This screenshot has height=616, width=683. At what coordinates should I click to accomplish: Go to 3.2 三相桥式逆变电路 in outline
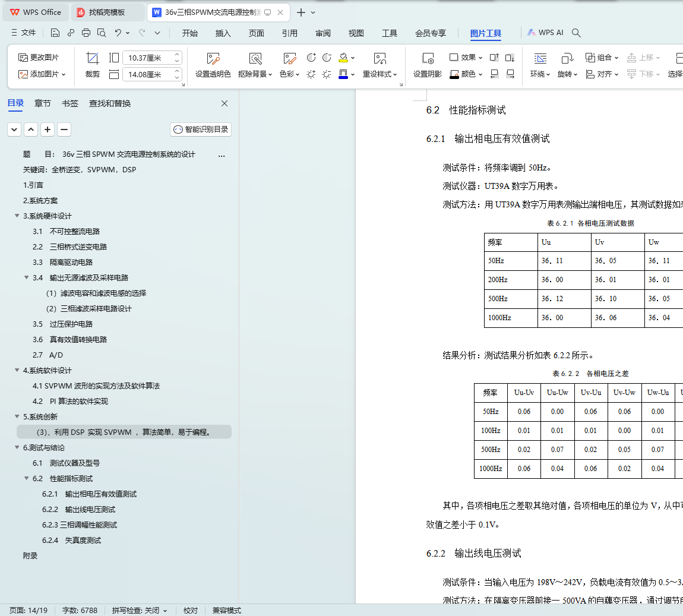pyautogui.click(x=69, y=247)
